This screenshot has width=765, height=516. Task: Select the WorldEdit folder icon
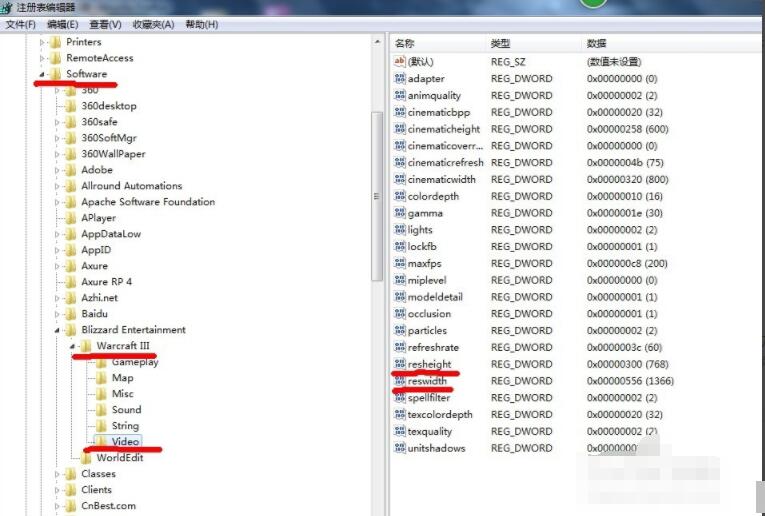click(x=86, y=458)
